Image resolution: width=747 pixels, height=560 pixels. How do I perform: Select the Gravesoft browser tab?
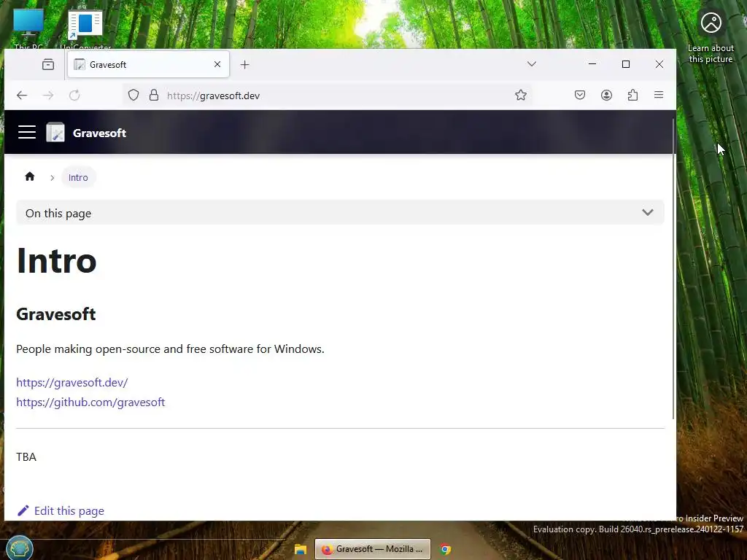click(x=148, y=64)
